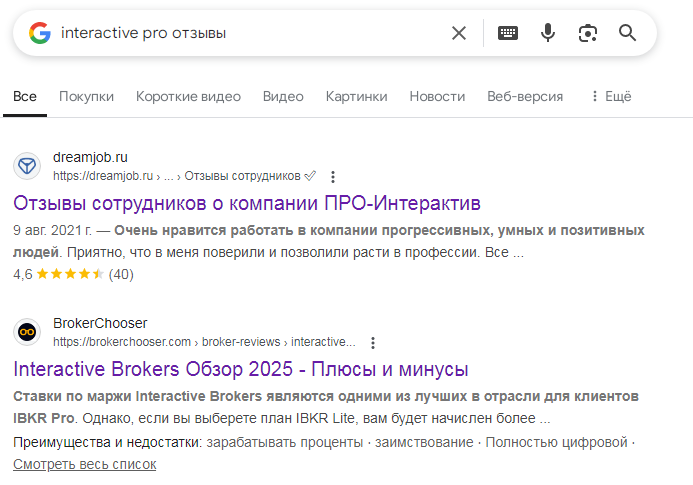
Task: Open search by image camera icon
Action: [588, 33]
